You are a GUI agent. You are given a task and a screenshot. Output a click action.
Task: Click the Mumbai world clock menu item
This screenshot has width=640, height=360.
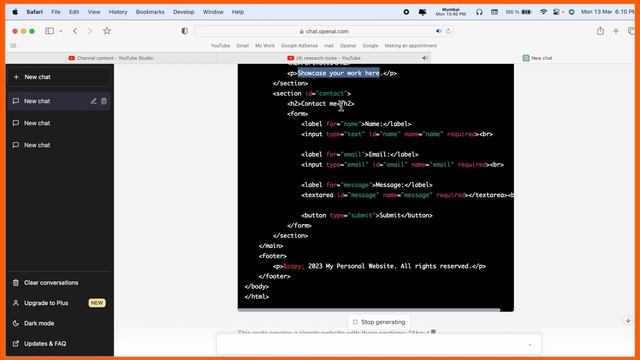coord(451,12)
